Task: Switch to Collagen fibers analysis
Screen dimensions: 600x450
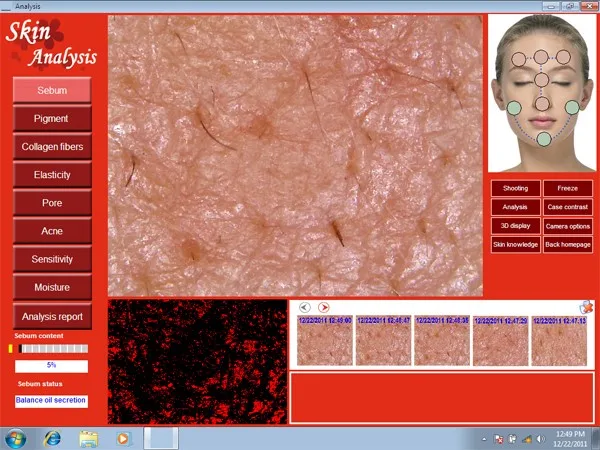Action: 52,147
